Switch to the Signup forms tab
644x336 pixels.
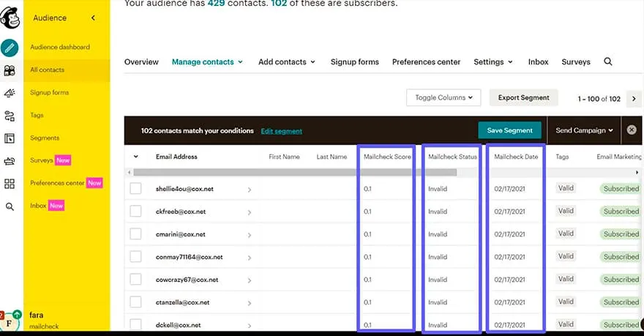coord(355,61)
